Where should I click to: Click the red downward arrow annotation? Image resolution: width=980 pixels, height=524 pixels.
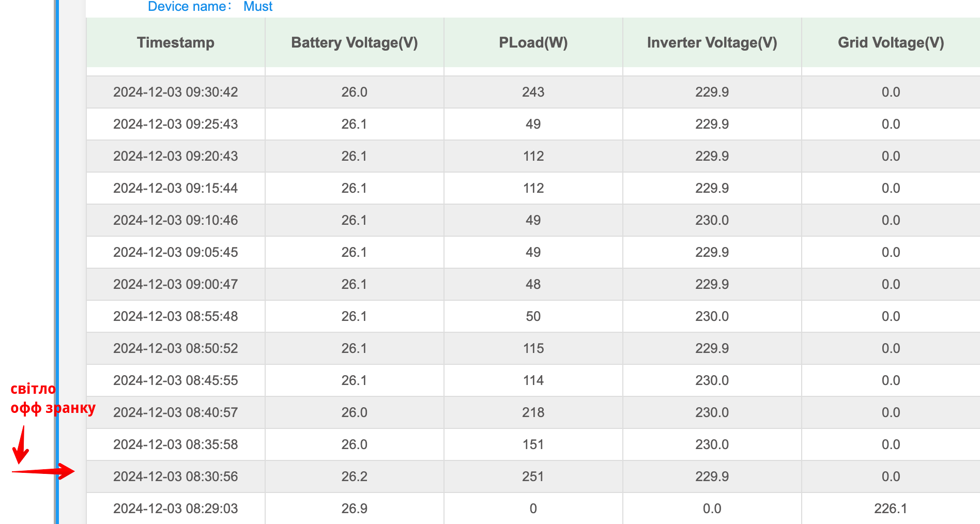click(21, 444)
